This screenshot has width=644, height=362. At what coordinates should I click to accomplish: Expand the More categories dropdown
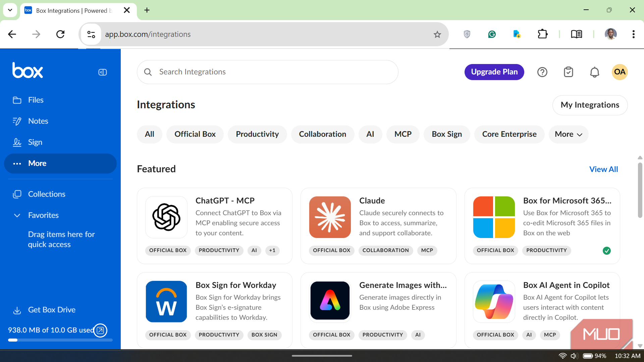(x=569, y=134)
